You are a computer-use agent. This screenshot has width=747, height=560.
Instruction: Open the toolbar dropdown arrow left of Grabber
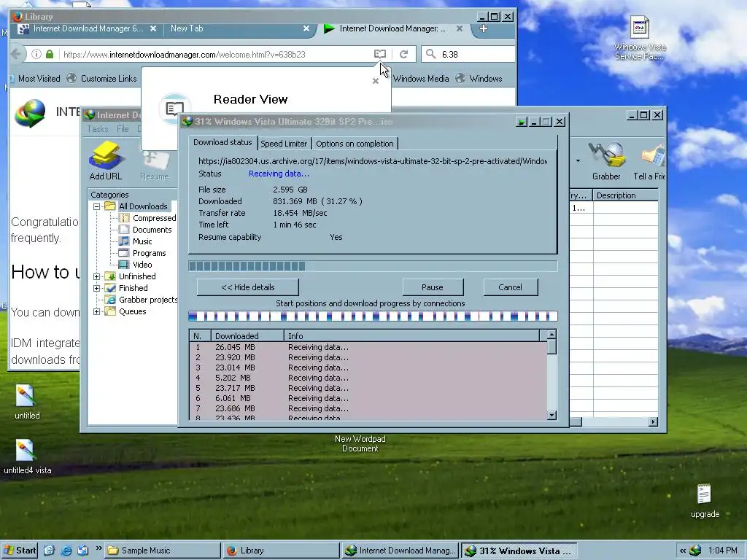pos(578,160)
